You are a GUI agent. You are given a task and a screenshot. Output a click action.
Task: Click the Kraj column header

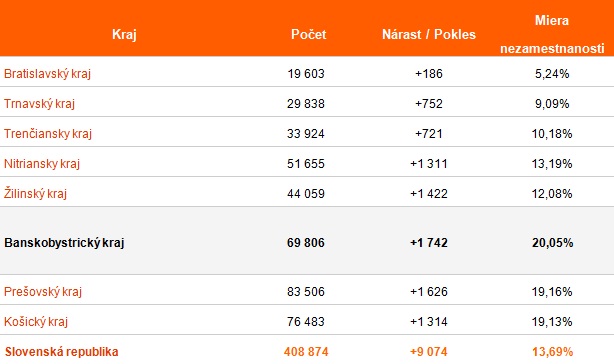click(124, 34)
